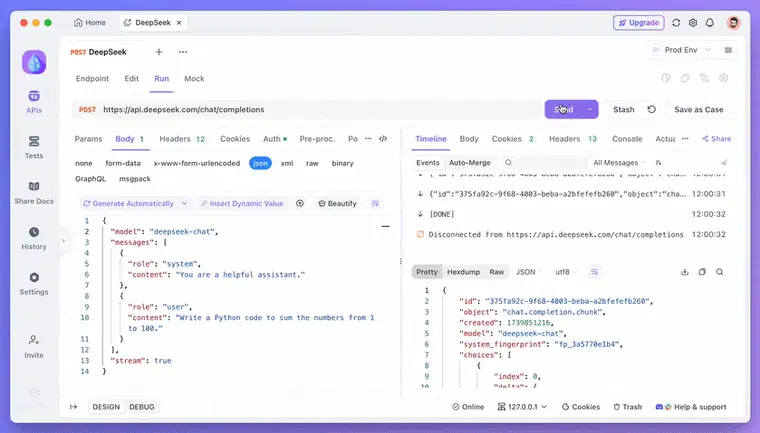Switch to the Mock tab

(194, 79)
